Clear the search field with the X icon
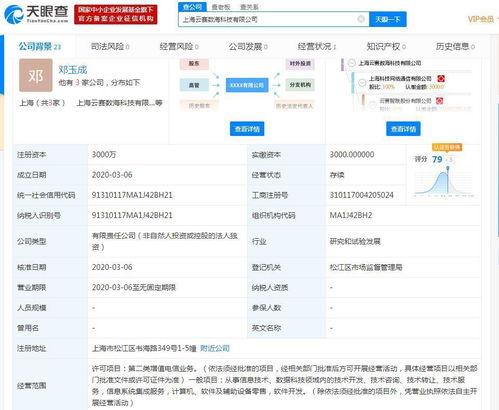This screenshot has width=499, height=410. 361,19
